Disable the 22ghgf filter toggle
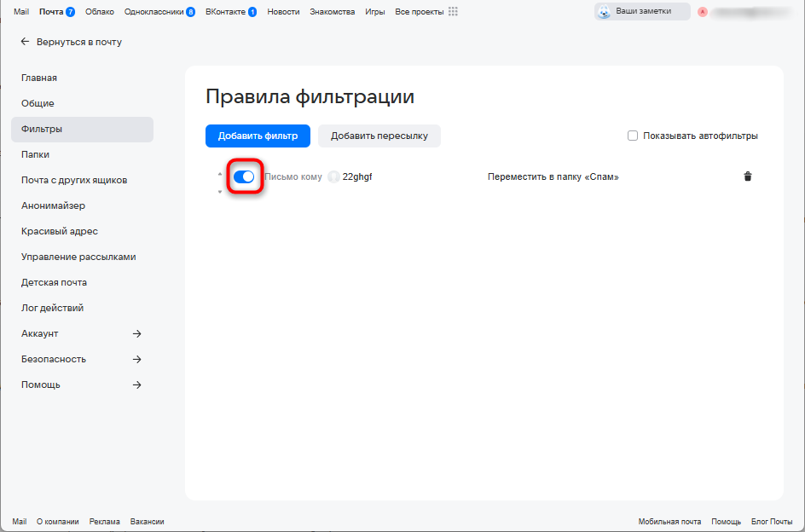Screen dimensions: 805x532 click(x=244, y=176)
